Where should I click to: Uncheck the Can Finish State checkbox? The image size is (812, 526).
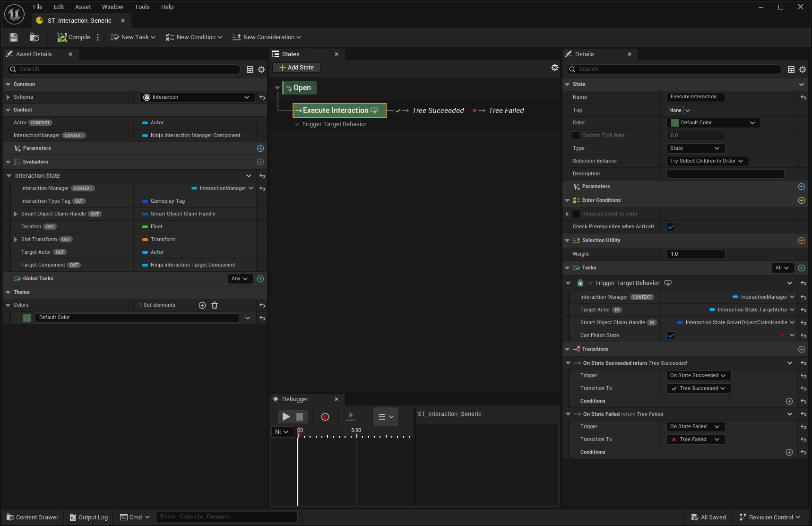670,336
